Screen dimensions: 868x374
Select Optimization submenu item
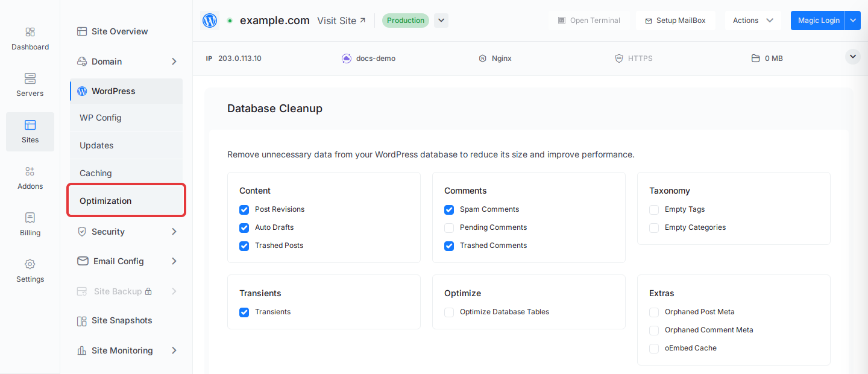click(126, 201)
